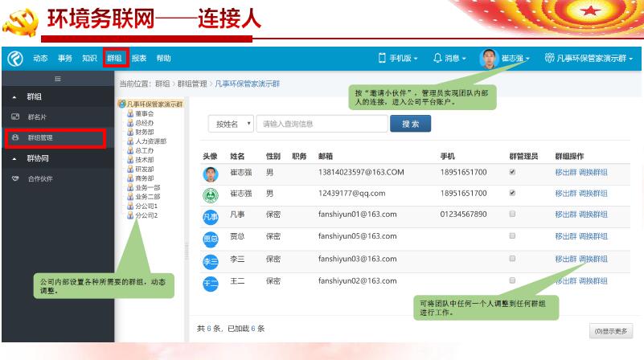
Task: Click 崔志强's user avatar in the header
Action: [x=489, y=59]
